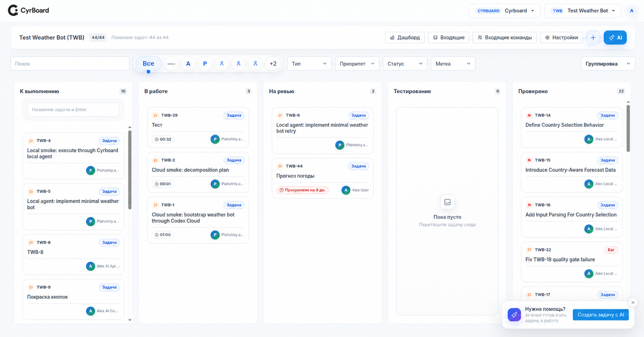Viewport: 644px width, 337px height.
Task: Click priority flag icon on TWB-8
Action: tap(31, 243)
